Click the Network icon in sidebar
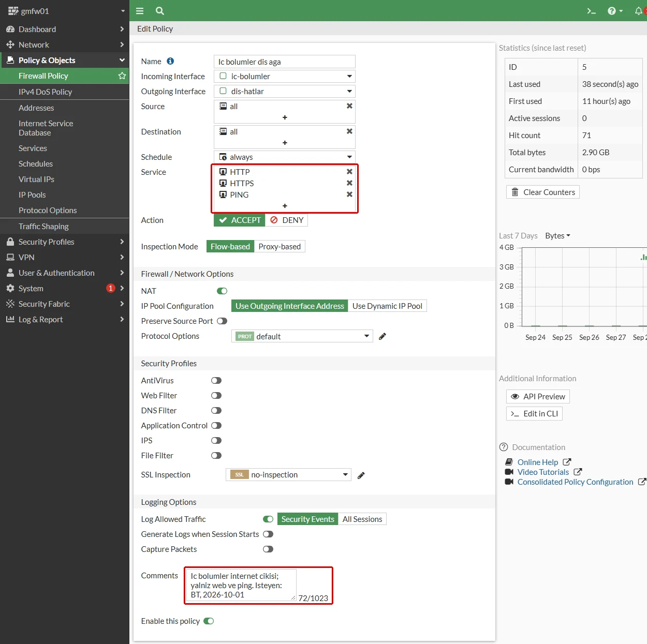The height and width of the screenshot is (644, 647). [x=10, y=44]
